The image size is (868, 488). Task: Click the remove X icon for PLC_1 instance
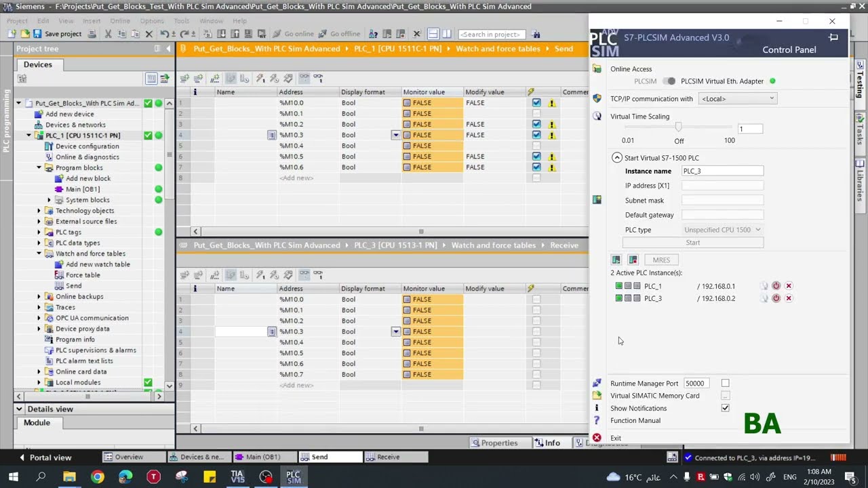click(789, 286)
